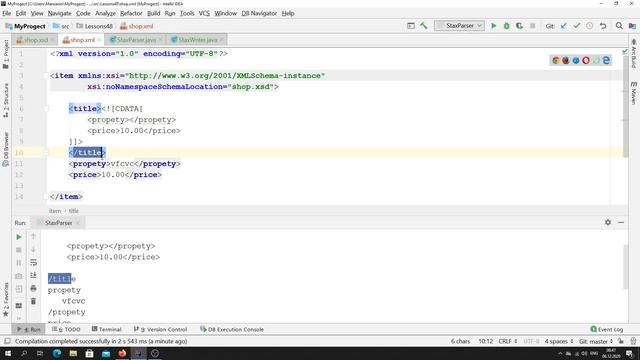Switch to the StaxWriter.java editor tab
The width and height of the screenshot is (640, 360).
coord(198,40)
